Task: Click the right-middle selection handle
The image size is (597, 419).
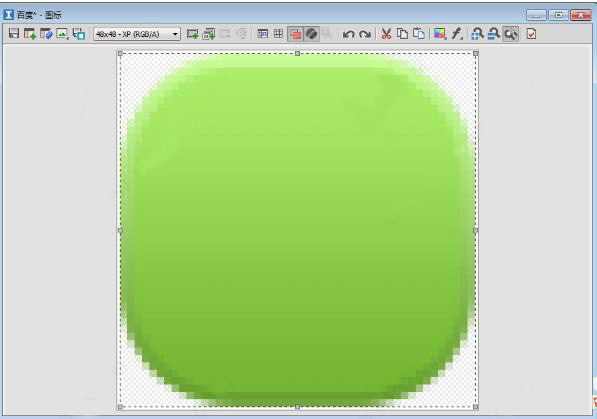Action: pos(476,230)
